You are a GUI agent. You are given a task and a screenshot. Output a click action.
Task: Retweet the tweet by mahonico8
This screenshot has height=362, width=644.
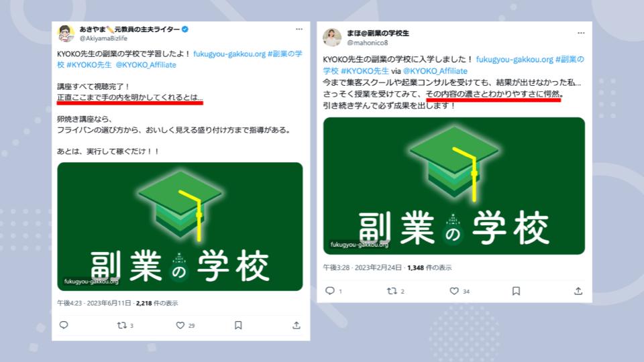click(392, 290)
